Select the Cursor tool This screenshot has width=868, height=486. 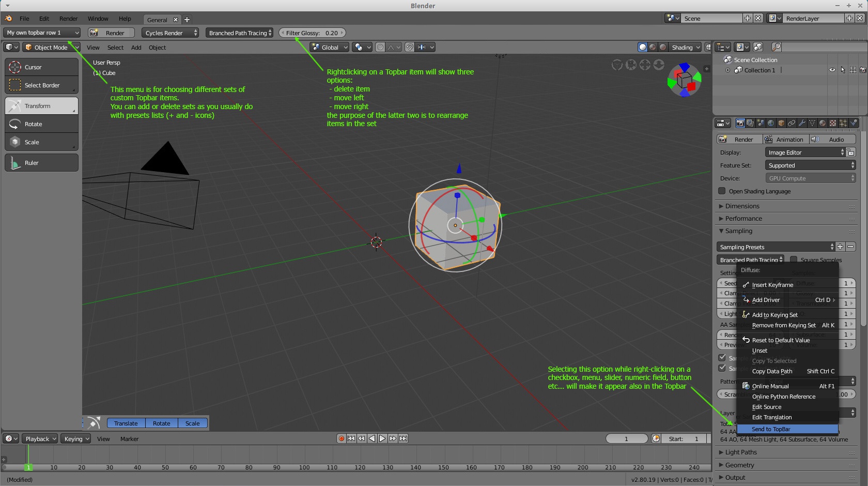coord(41,67)
